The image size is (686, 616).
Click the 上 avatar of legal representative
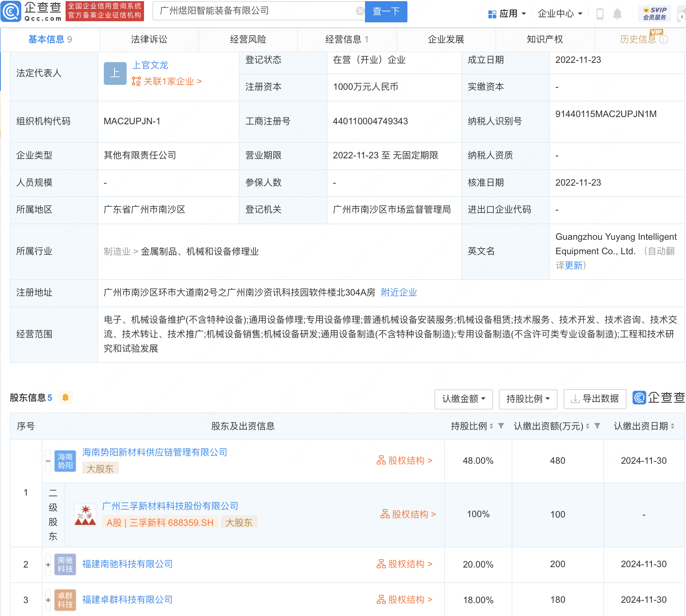pyautogui.click(x=115, y=73)
